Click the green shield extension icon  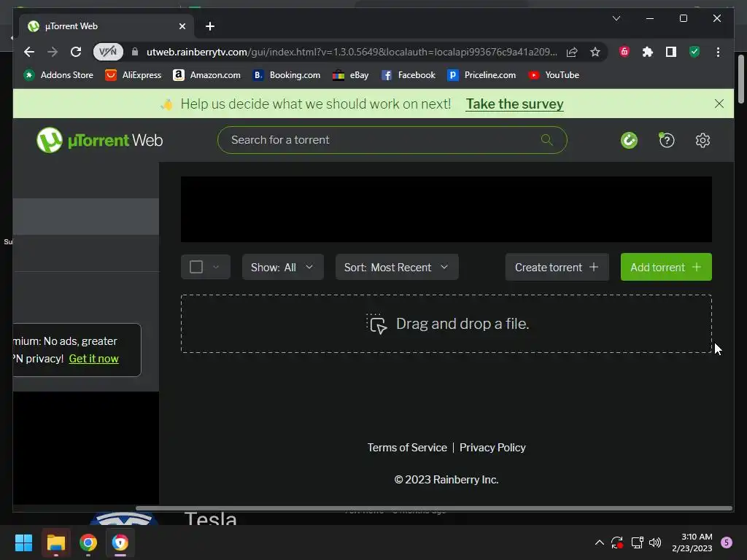point(694,52)
